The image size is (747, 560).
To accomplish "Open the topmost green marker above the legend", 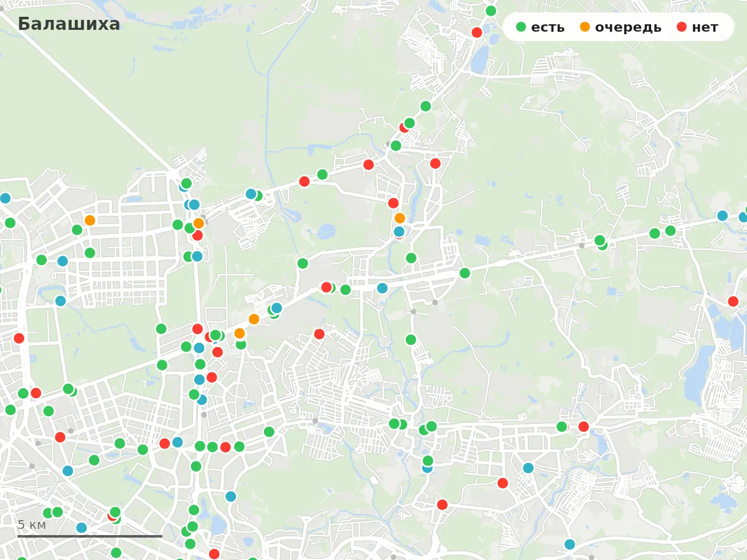I will [x=491, y=11].
